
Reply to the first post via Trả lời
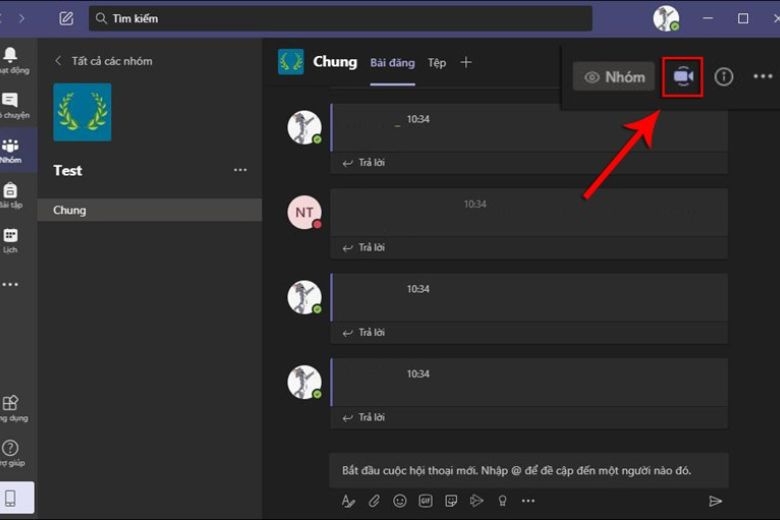click(x=364, y=163)
